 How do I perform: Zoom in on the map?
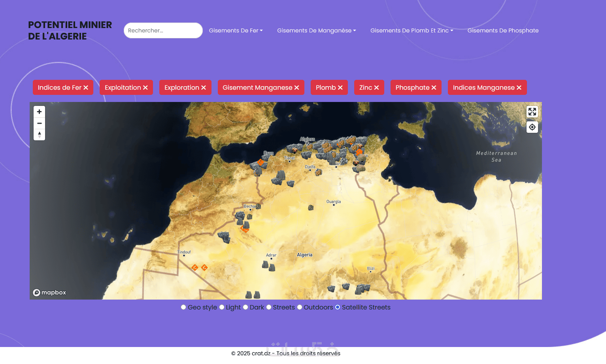point(39,112)
